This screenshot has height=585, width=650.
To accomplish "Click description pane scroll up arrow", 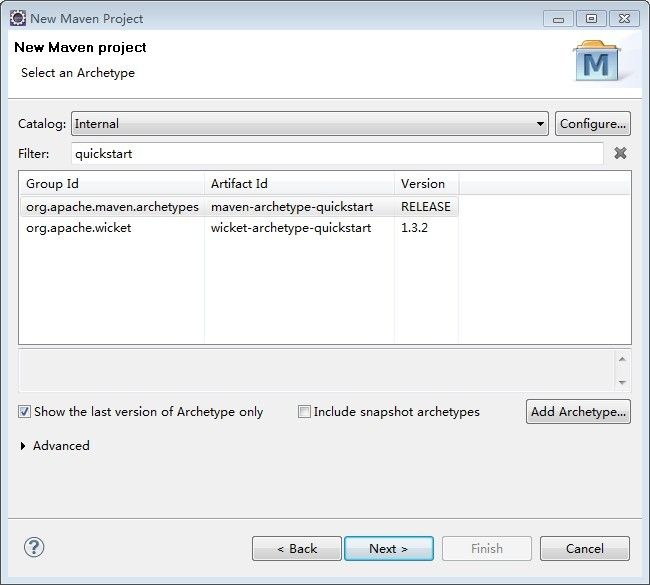I will [622, 359].
